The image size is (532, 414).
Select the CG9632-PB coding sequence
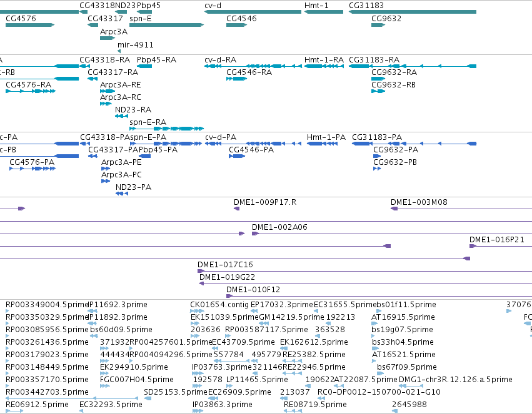[x=377, y=169]
